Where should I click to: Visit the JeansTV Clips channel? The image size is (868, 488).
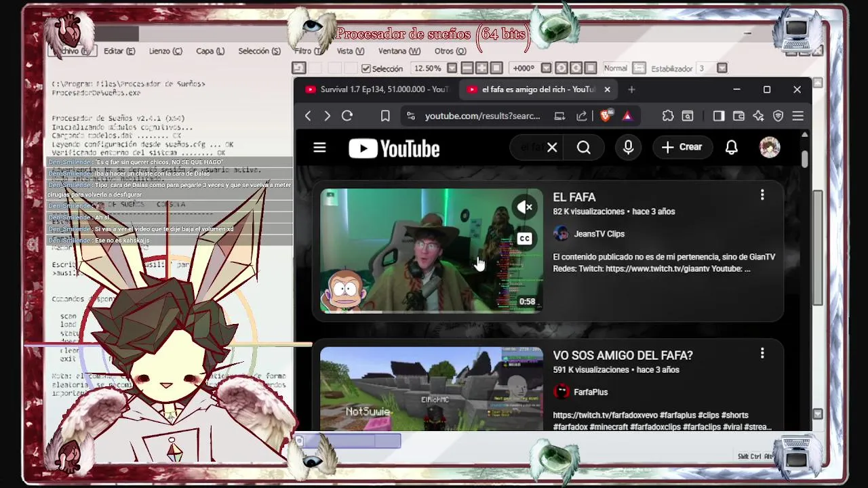[x=599, y=234]
